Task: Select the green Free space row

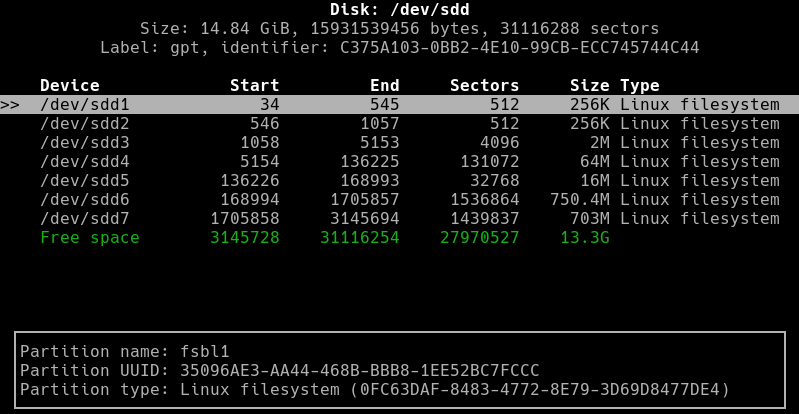Action: [x=325, y=238]
